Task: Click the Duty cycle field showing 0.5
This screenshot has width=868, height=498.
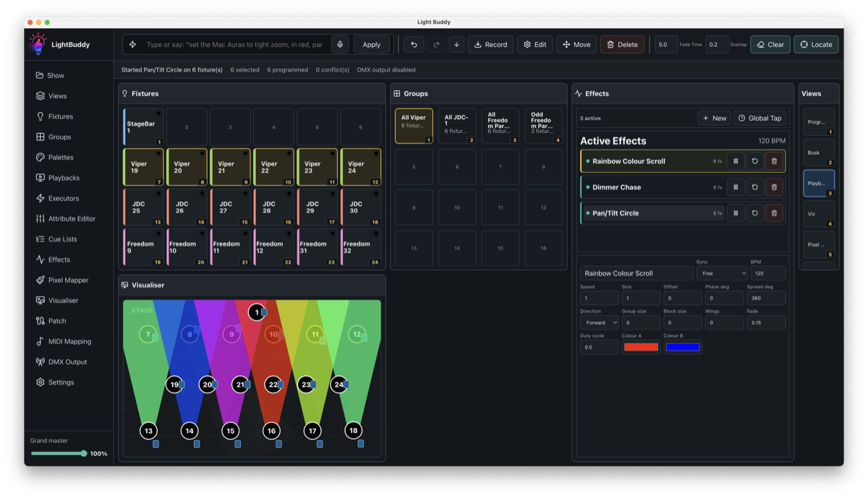Action: pyautogui.click(x=599, y=347)
